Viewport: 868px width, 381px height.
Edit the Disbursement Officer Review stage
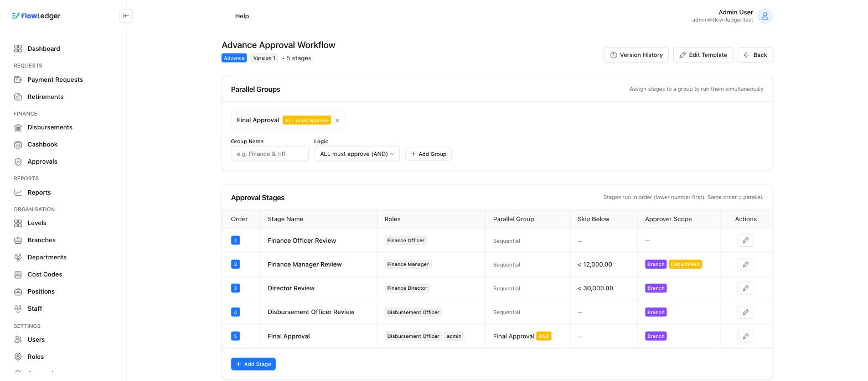click(746, 312)
